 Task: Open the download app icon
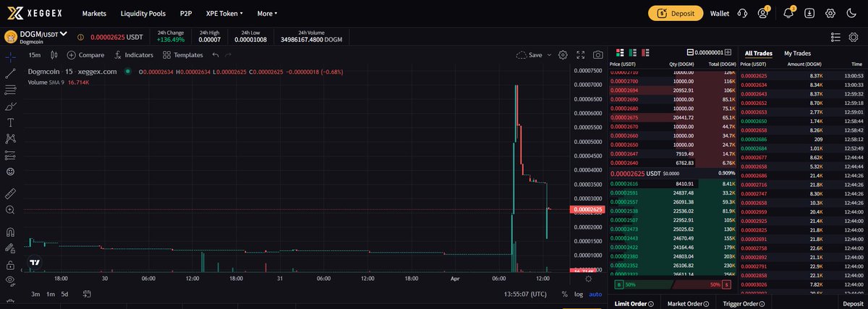[x=809, y=13]
